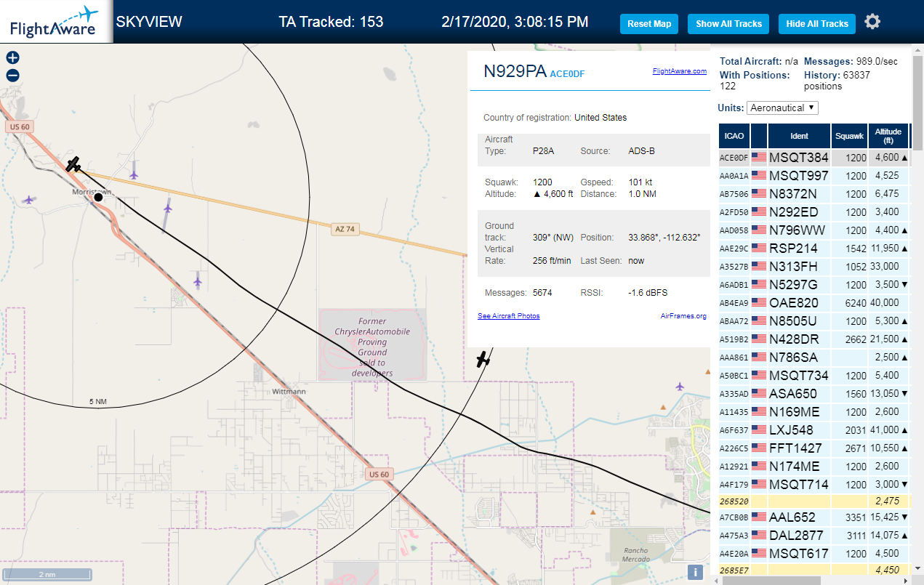This screenshot has height=585, width=924.
Task: Select the MSQT734 aircraft row
Action: point(813,375)
